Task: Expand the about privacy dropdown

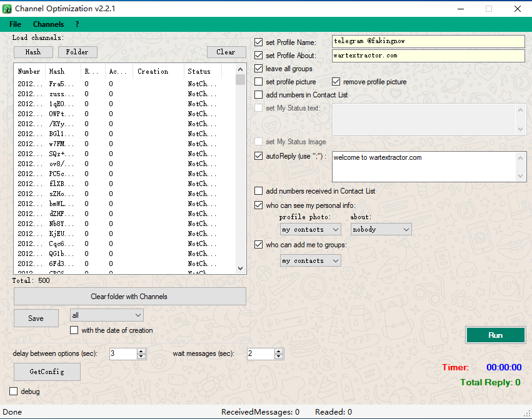Action: [x=381, y=229]
